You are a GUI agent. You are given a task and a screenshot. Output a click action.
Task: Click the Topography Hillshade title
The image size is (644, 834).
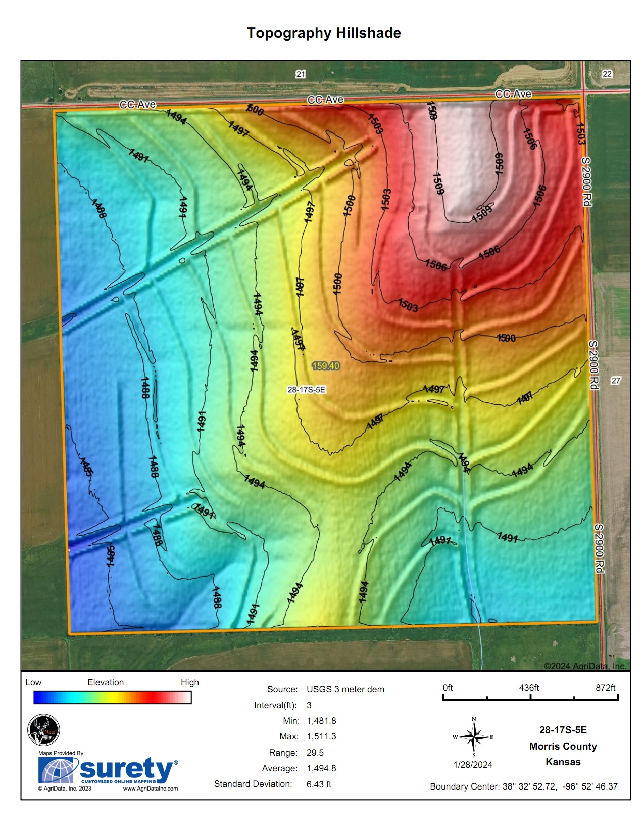coord(324,33)
